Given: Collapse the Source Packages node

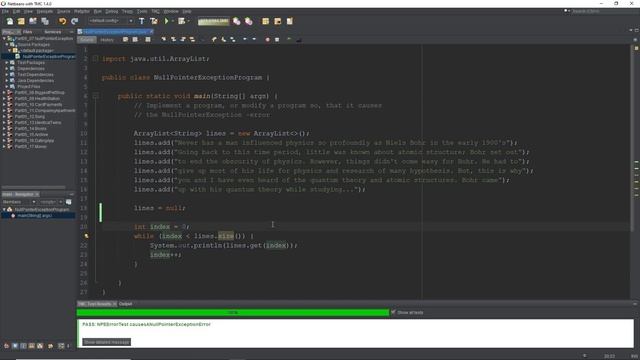Looking at the screenshot, I should [7, 44].
